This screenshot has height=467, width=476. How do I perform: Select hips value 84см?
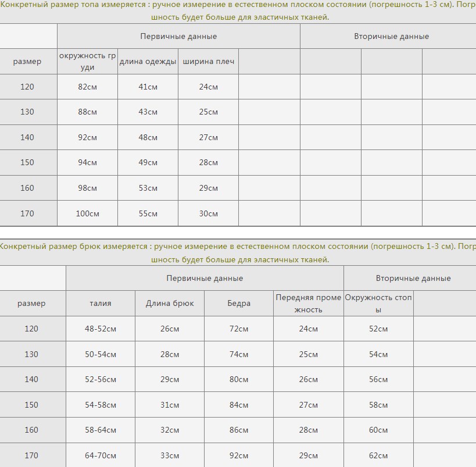point(239,405)
